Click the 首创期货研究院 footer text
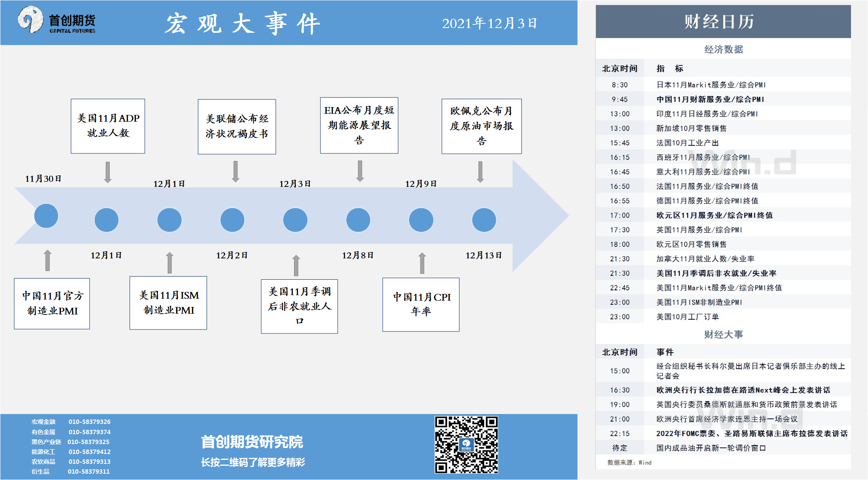868x480 pixels. [252, 442]
